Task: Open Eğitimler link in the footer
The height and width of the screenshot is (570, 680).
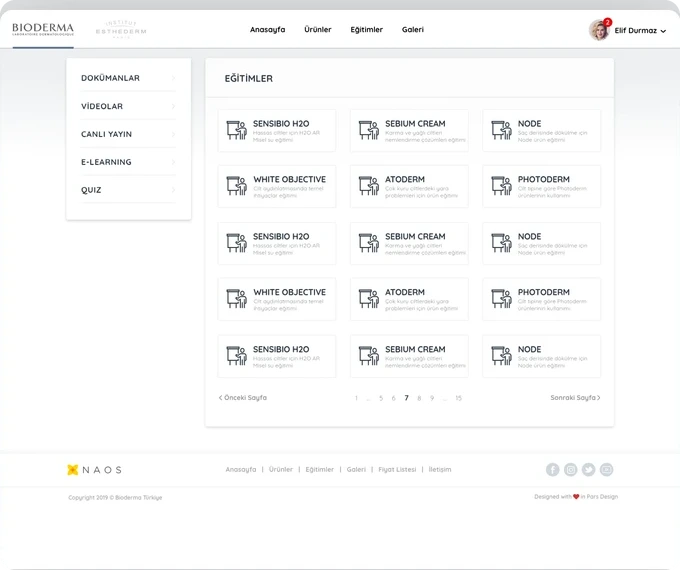Action: pyautogui.click(x=320, y=469)
